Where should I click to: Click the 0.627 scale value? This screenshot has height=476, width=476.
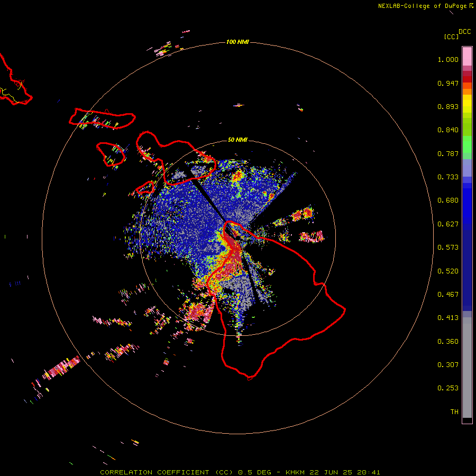[448, 224]
